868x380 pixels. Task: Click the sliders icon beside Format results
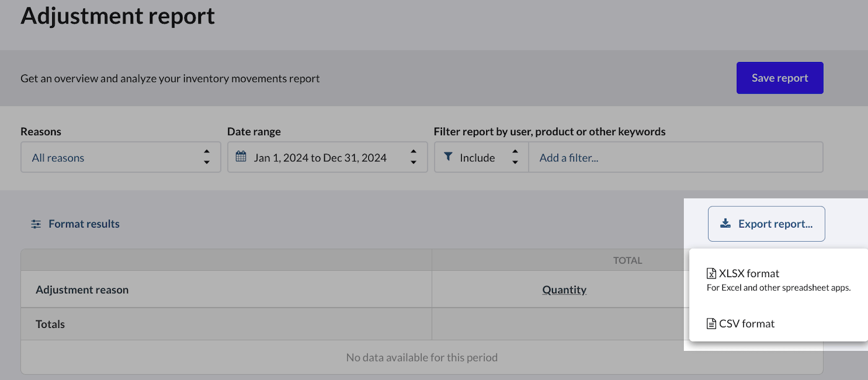pyautogui.click(x=36, y=224)
